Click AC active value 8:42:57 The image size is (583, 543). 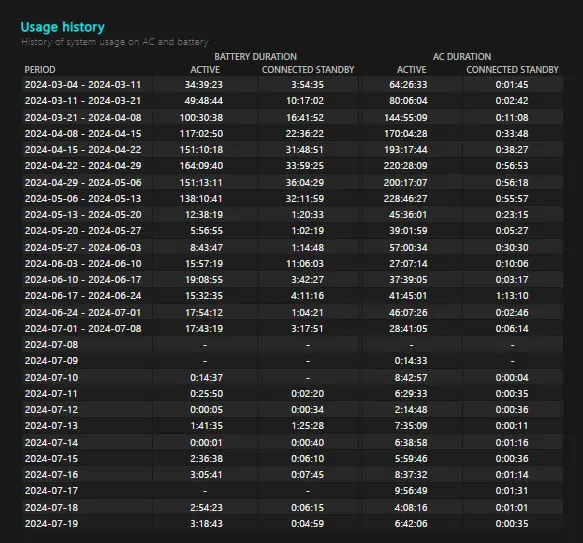point(411,378)
